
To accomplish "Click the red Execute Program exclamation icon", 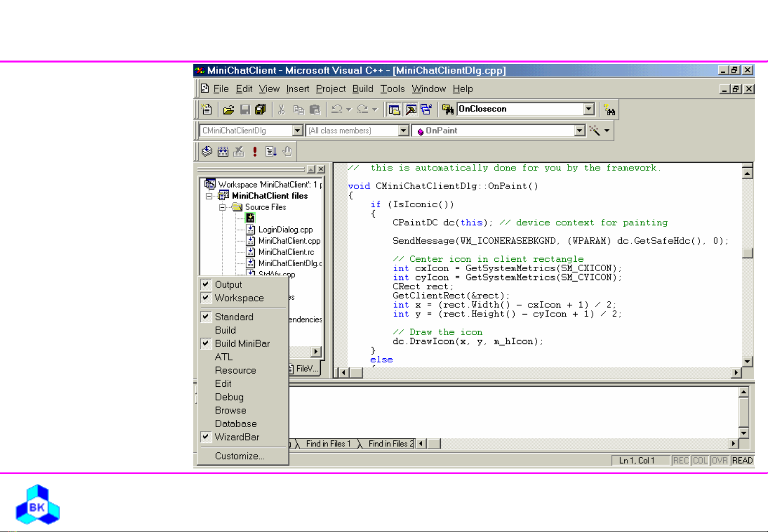I will pyautogui.click(x=255, y=152).
